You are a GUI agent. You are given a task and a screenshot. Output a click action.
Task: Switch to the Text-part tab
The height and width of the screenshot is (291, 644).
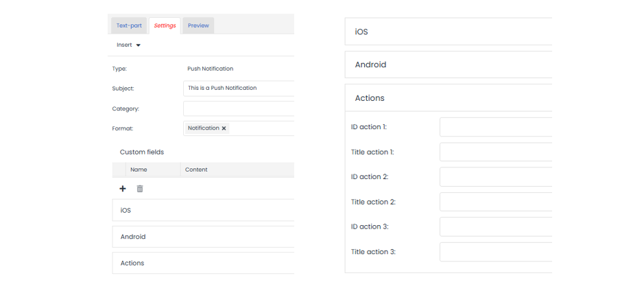pos(129,26)
